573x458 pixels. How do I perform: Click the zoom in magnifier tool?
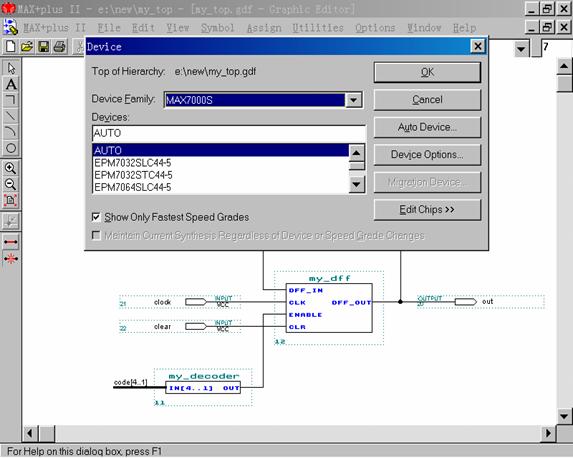click(x=11, y=168)
